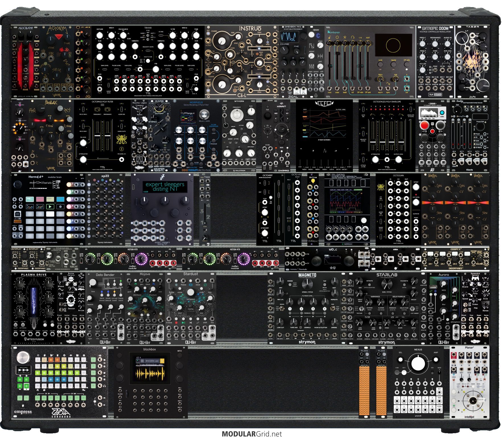Viewport: 504px width, 440px height.
Task: Click the ZIQAL logo on Dimension MK3
Action: 293,96
